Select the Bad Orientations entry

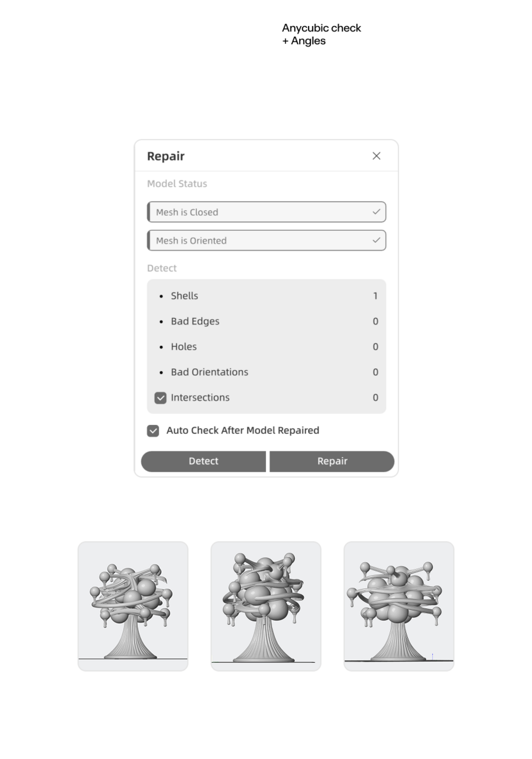coord(209,372)
